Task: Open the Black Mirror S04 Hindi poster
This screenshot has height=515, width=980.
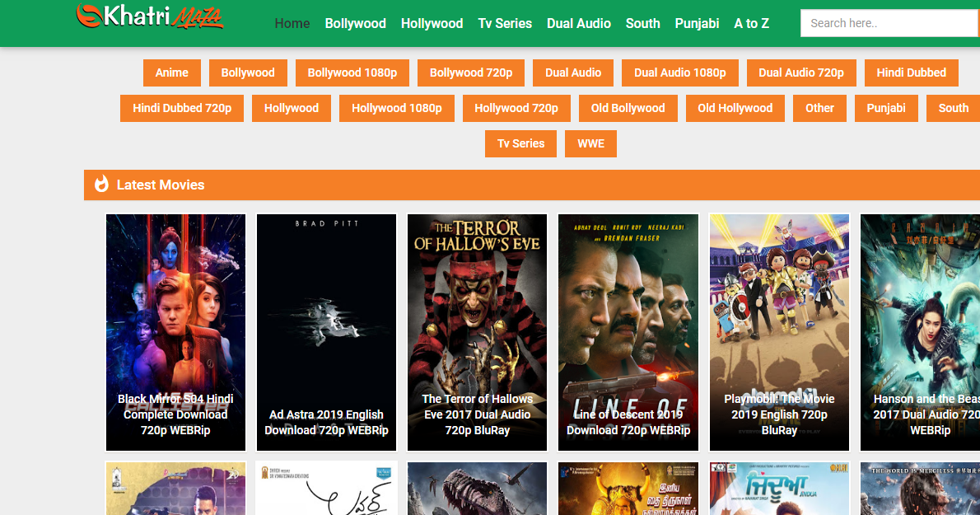Action: pyautogui.click(x=175, y=333)
